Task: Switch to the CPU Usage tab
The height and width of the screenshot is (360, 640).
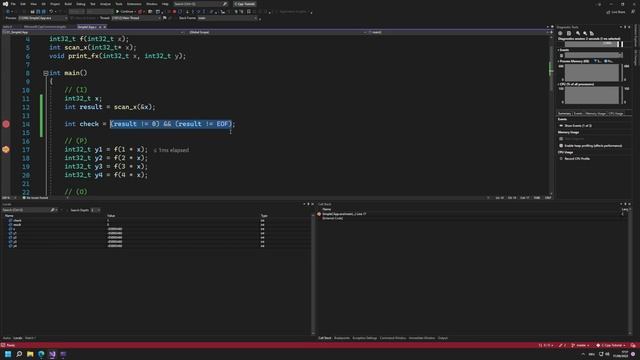Action: pos(616,113)
